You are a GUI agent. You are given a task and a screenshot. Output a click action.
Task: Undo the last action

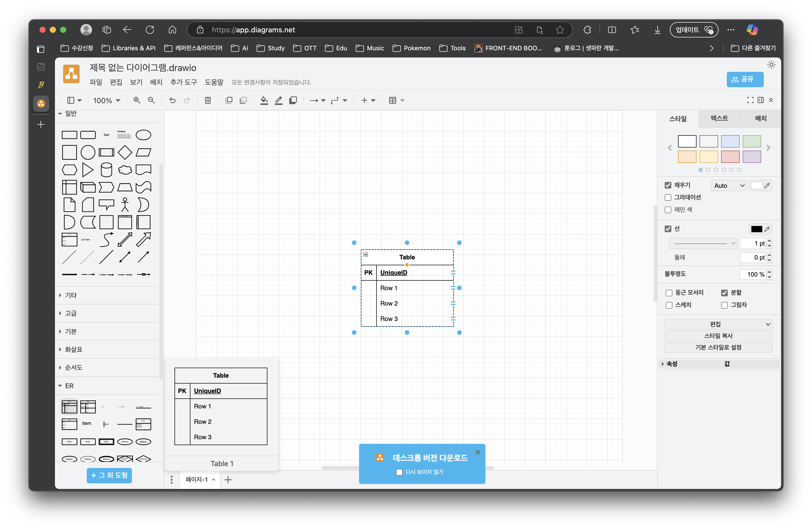(172, 100)
